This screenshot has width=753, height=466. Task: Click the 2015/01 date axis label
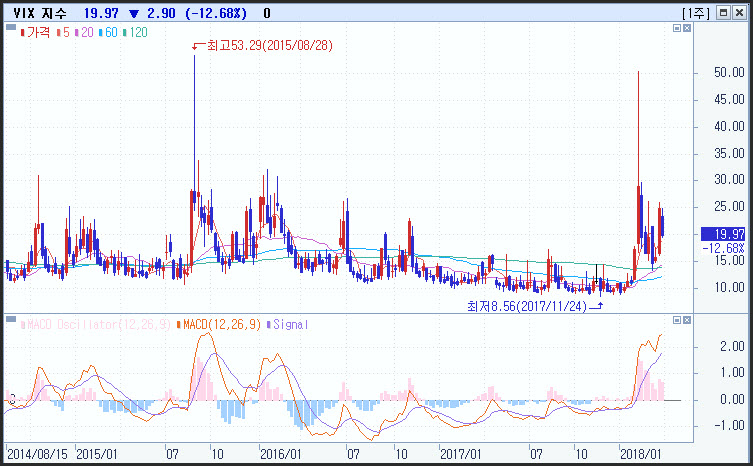click(97, 454)
